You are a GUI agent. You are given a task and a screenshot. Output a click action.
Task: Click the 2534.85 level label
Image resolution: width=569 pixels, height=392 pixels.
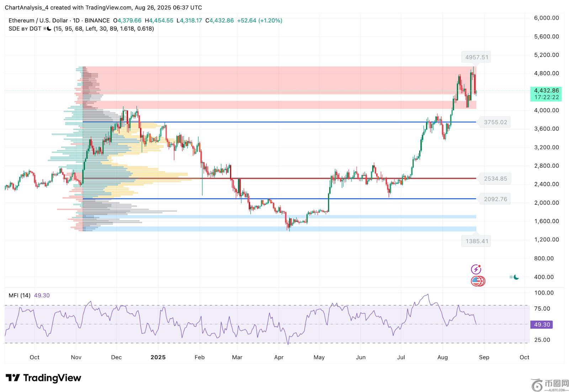(495, 179)
